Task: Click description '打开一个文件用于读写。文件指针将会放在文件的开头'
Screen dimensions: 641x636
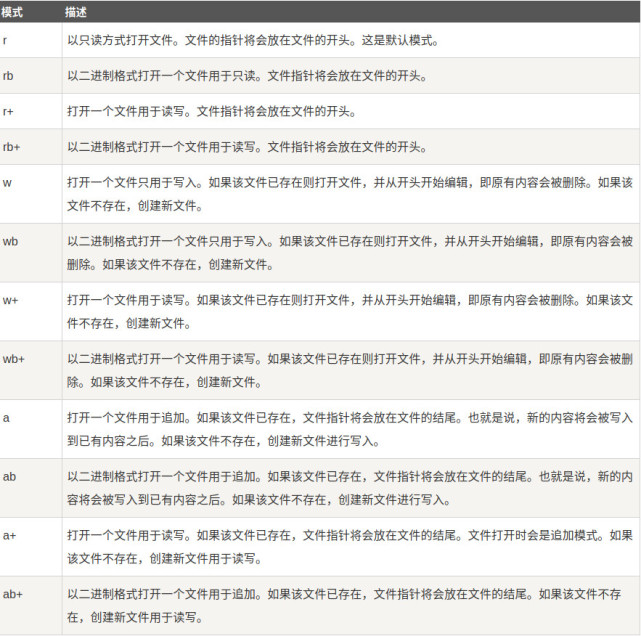Action: (x=212, y=111)
